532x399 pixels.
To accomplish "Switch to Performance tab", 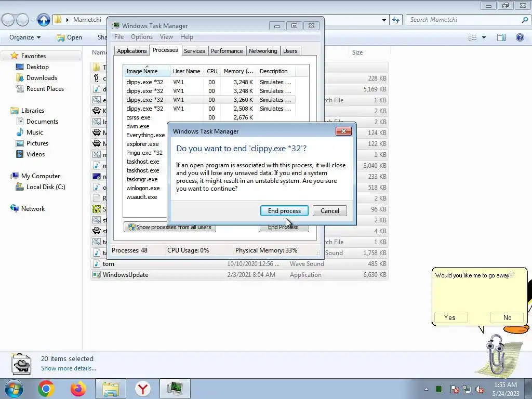I will (x=227, y=51).
